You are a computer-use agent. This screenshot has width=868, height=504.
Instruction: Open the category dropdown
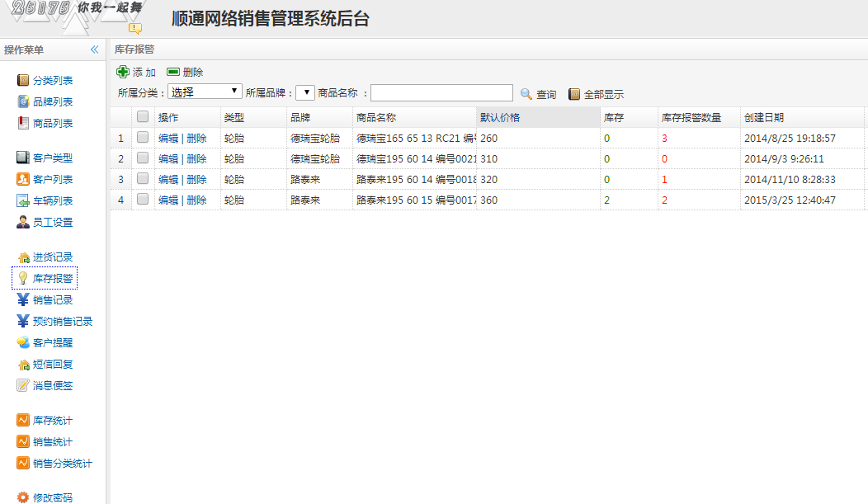coord(205,92)
